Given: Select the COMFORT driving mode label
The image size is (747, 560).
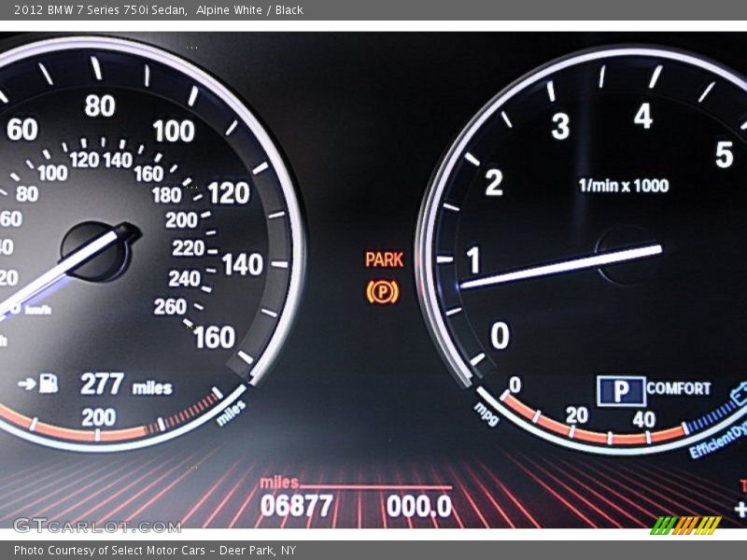Looking at the screenshot, I should point(679,388).
